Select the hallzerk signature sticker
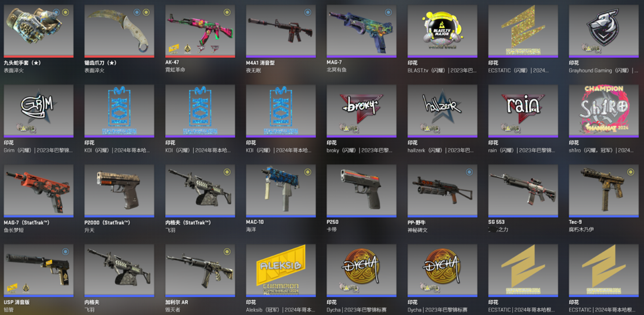 (442, 111)
